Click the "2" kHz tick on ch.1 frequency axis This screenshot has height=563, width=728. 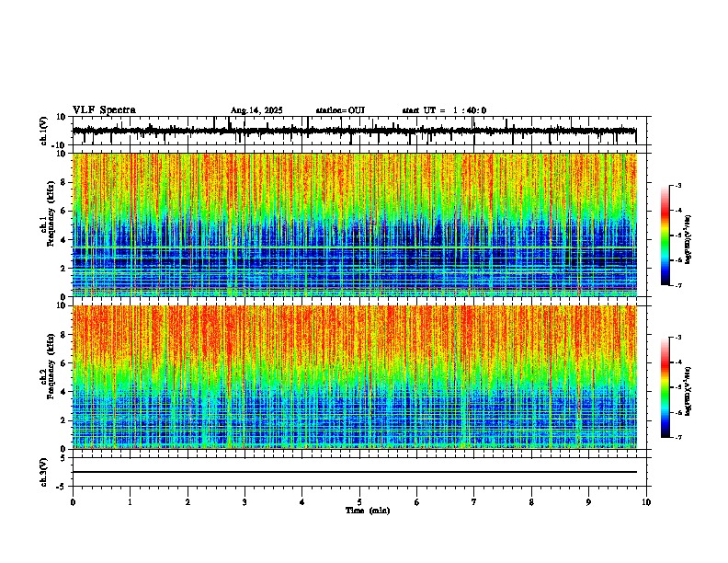(x=65, y=269)
